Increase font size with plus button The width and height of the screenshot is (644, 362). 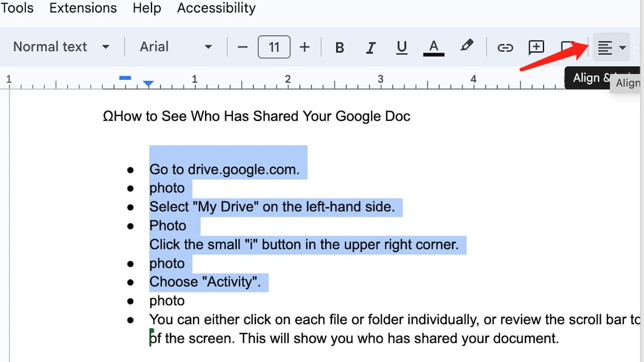point(305,47)
